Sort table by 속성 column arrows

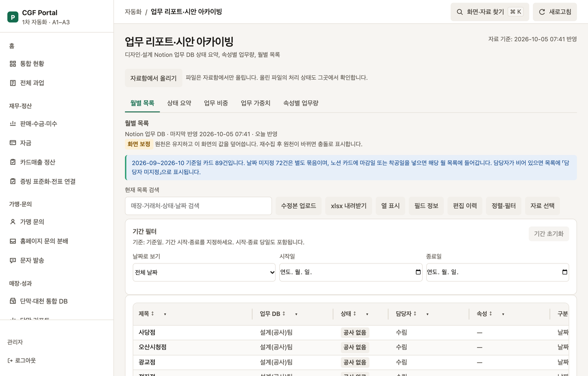tap(490, 314)
